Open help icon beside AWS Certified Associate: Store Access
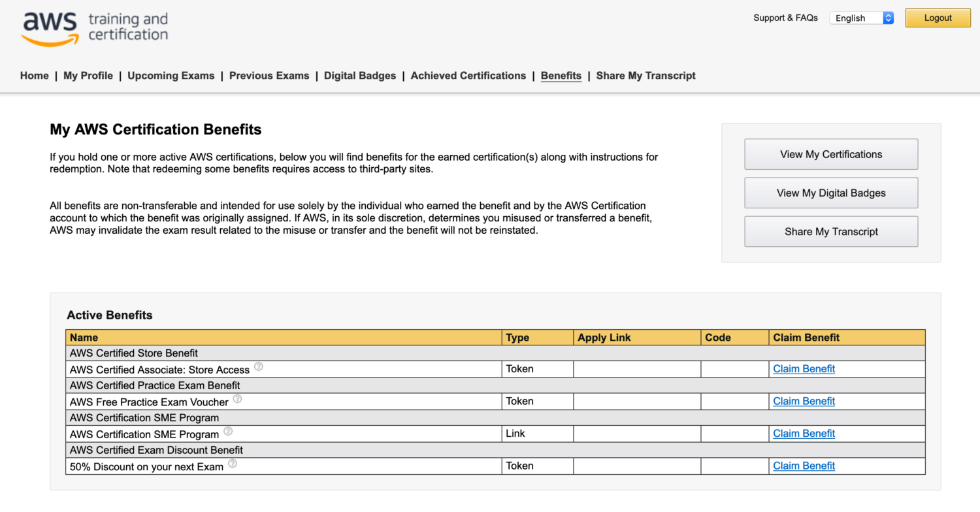This screenshot has height=512, width=980. point(259,366)
